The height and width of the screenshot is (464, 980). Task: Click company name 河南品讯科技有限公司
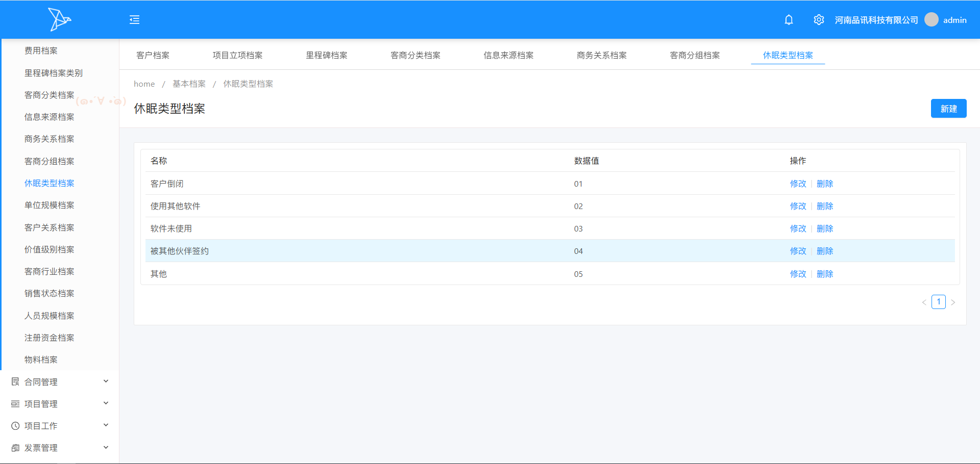876,20
